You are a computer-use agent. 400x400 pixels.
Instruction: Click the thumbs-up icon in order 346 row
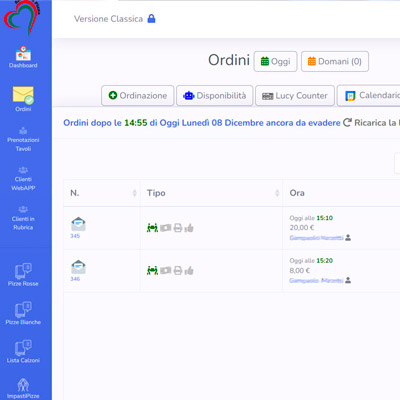[x=189, y=271]
